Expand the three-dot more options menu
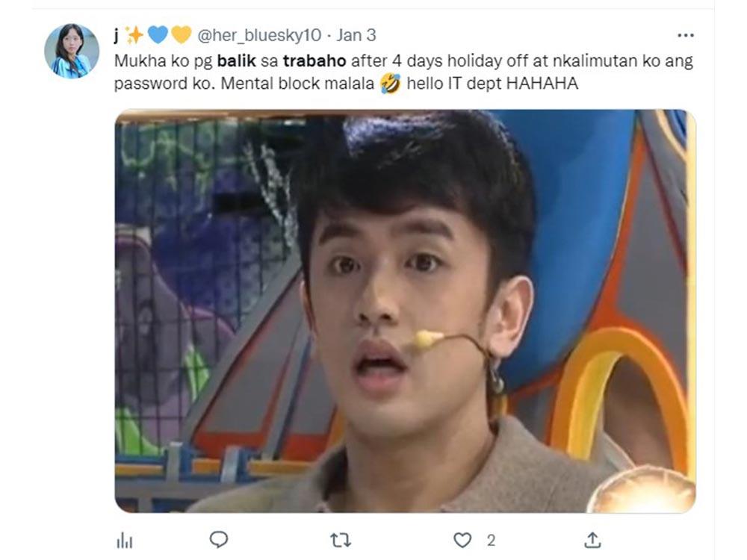 click(x=685, y=35)
